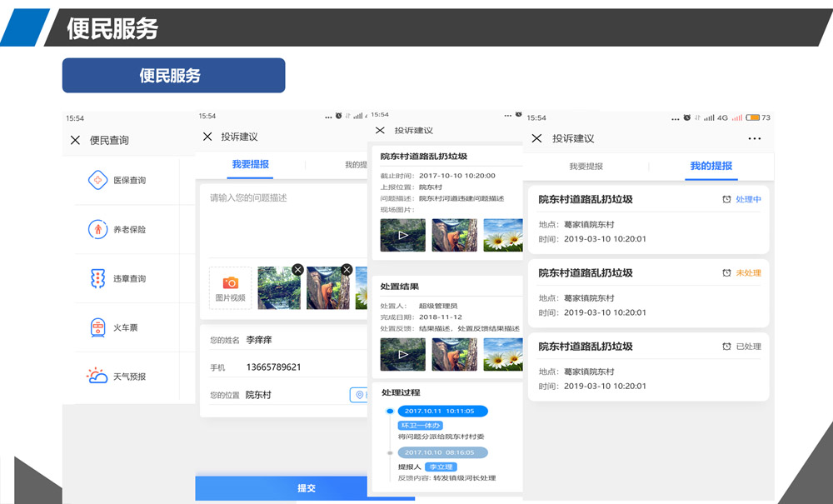Click the 超级管理员 handler name
This screenshot has width=833, height=504.
[x=438, y=306]
